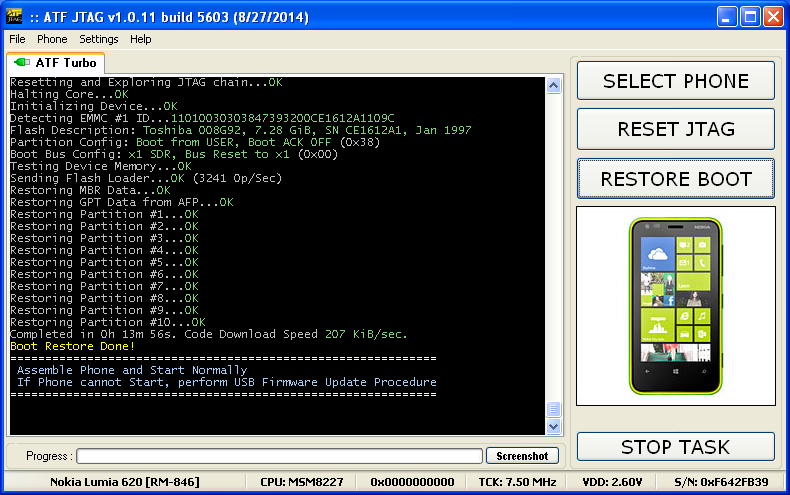The width and height of the screenshot is (790, 495).
Task: Open the Settings menu
Action: 99,39
